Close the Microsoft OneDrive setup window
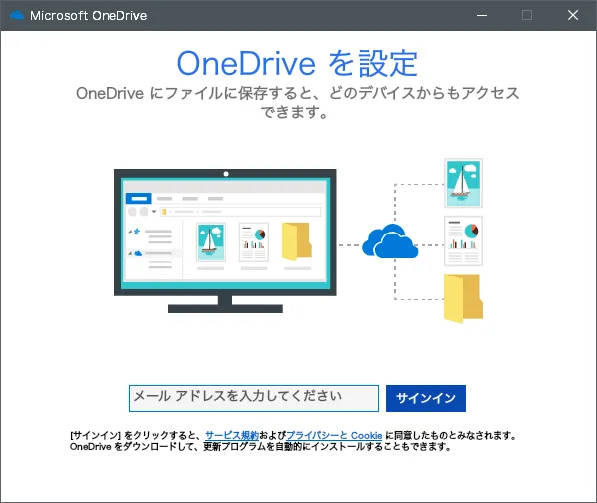The width and height of the screenshot is (597, 503). pos(573,15)
